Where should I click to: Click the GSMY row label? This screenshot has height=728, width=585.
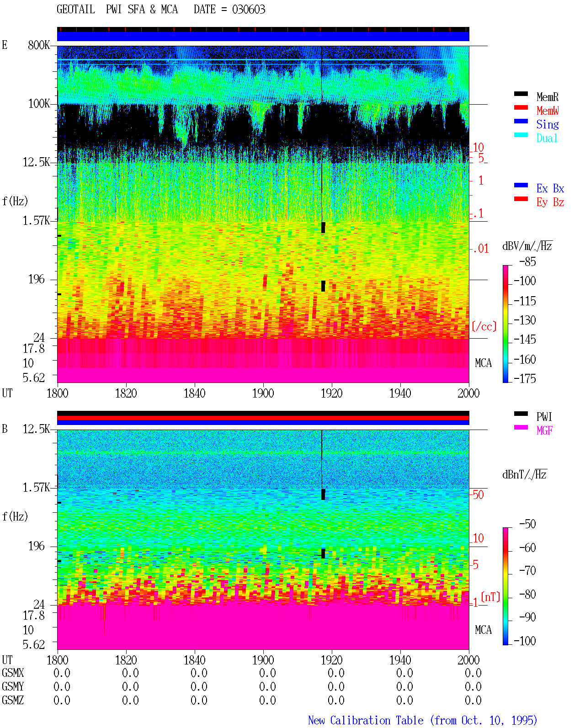pos(13,687)
